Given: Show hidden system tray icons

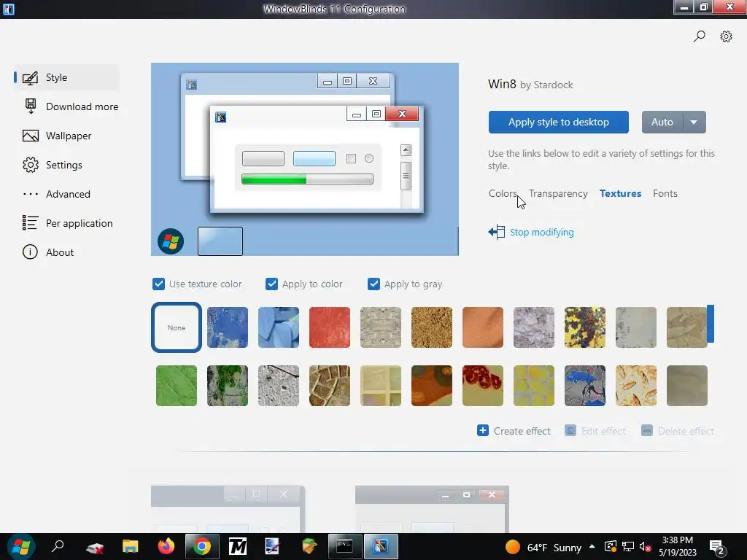Looking at the screenshot, I should 592,547.
